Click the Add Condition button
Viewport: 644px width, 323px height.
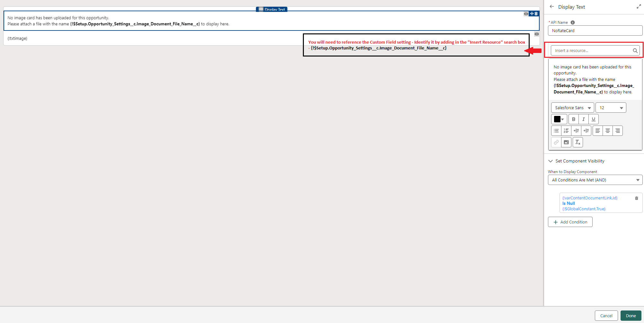click(570, 222)
